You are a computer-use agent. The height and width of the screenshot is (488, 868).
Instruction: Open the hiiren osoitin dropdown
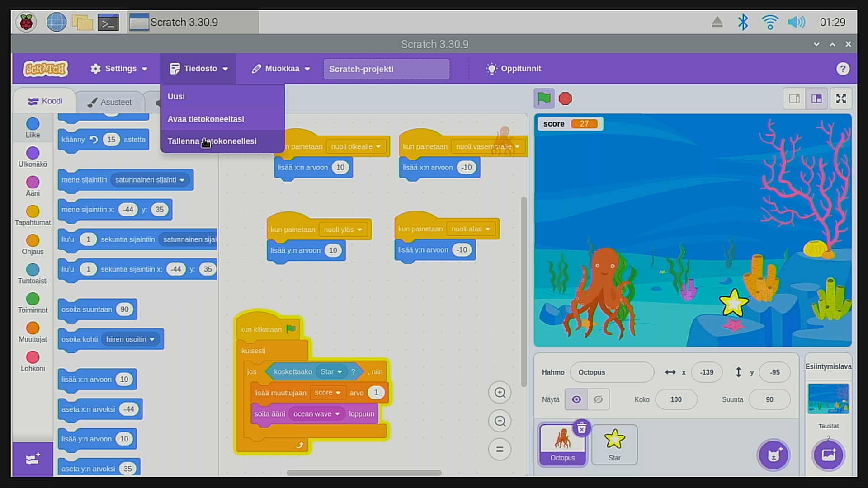[130, 339]
